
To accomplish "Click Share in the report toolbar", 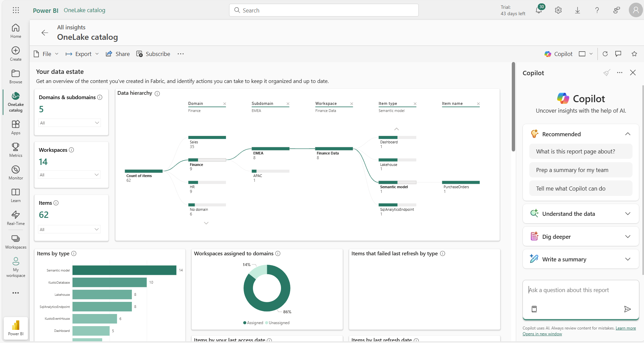I will point(118,54).
